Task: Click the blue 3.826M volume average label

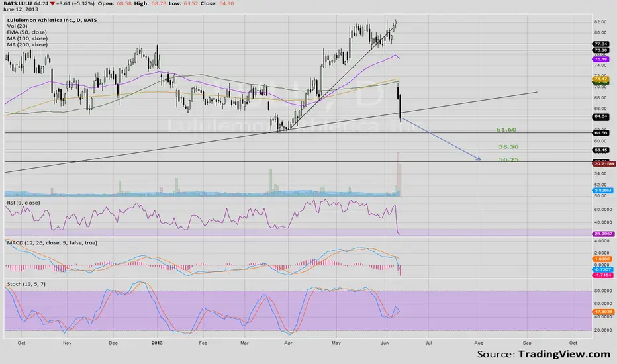Action: point(603,191)
